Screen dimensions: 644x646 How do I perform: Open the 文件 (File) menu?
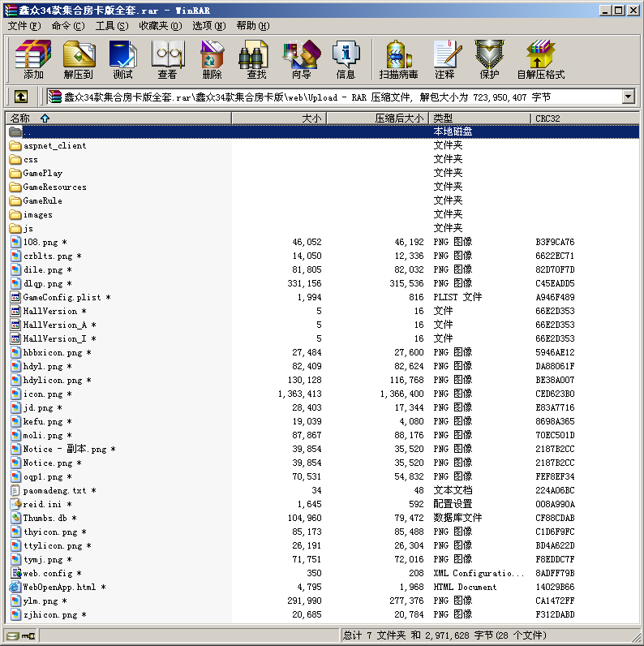[24, 25]
